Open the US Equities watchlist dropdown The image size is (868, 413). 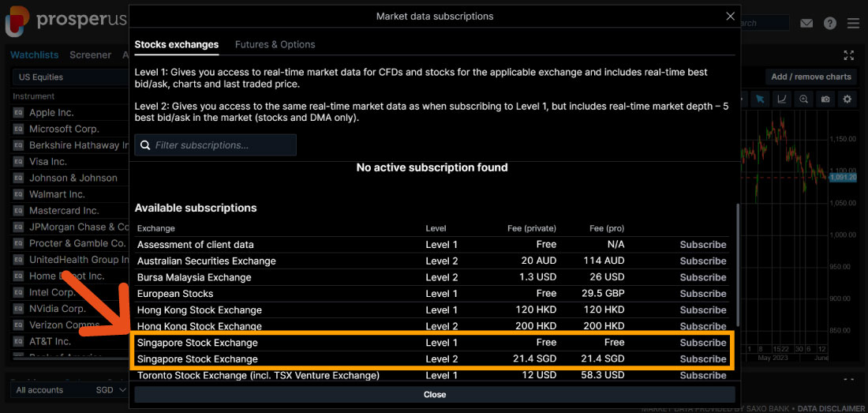click(x=70, y=77)
